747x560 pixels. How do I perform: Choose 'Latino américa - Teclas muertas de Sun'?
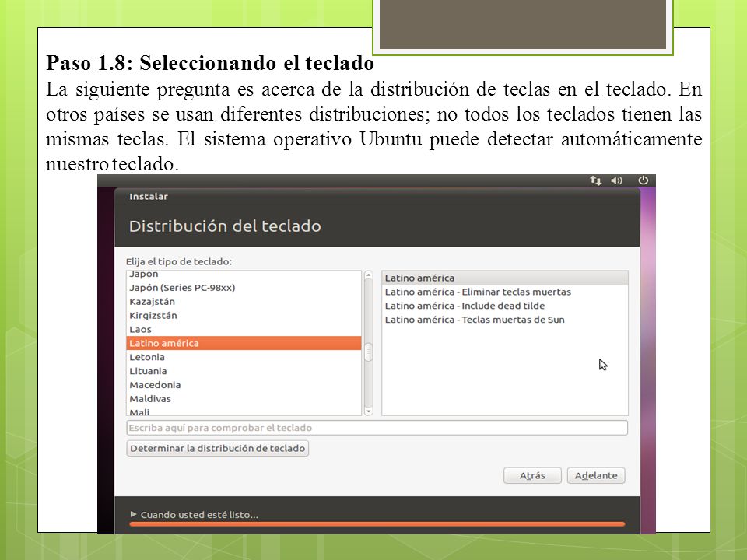(505, 320)
